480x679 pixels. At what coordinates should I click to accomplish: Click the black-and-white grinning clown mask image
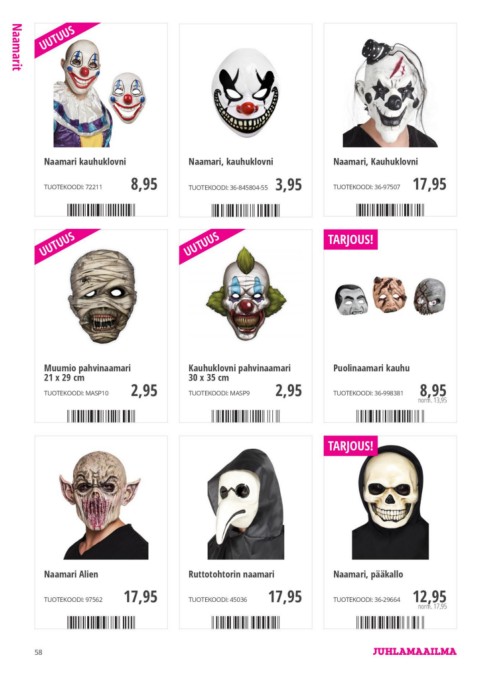pos(246,93)
